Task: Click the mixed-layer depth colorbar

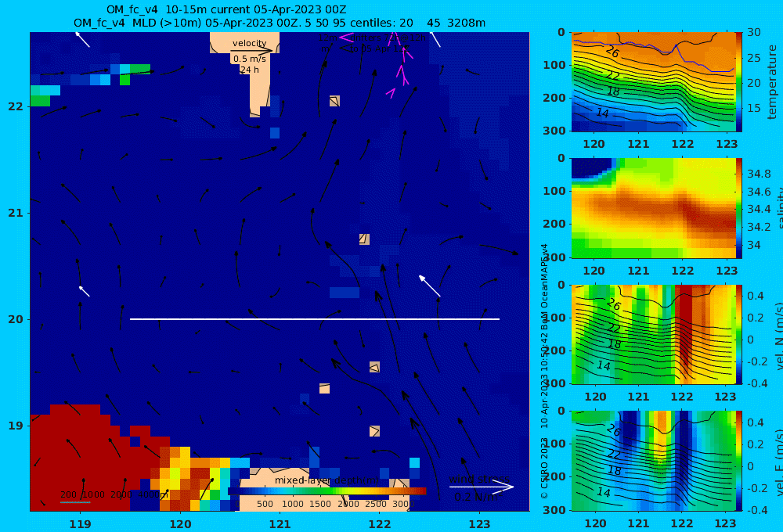Action: pyautogui.click(x=327, y=491)
